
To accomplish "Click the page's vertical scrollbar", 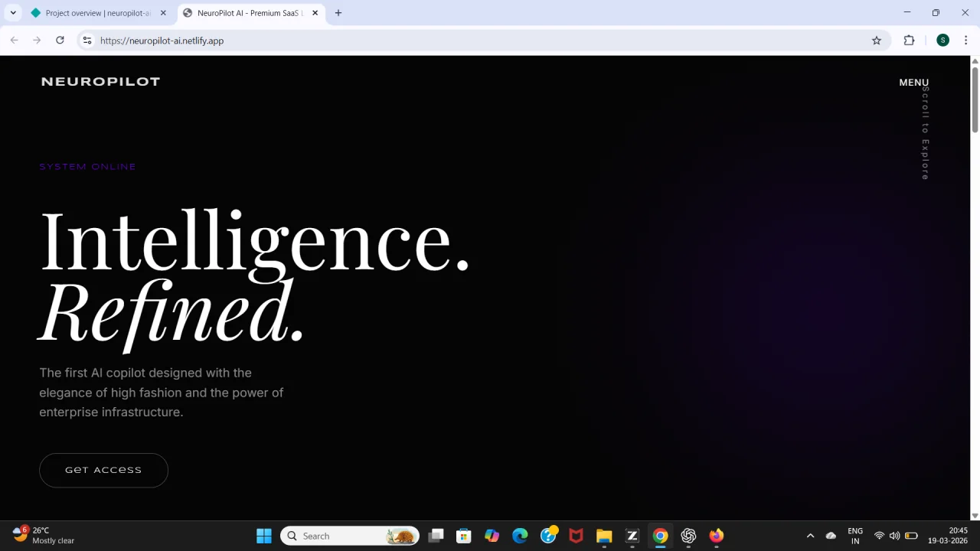I will tap(975, 99).
